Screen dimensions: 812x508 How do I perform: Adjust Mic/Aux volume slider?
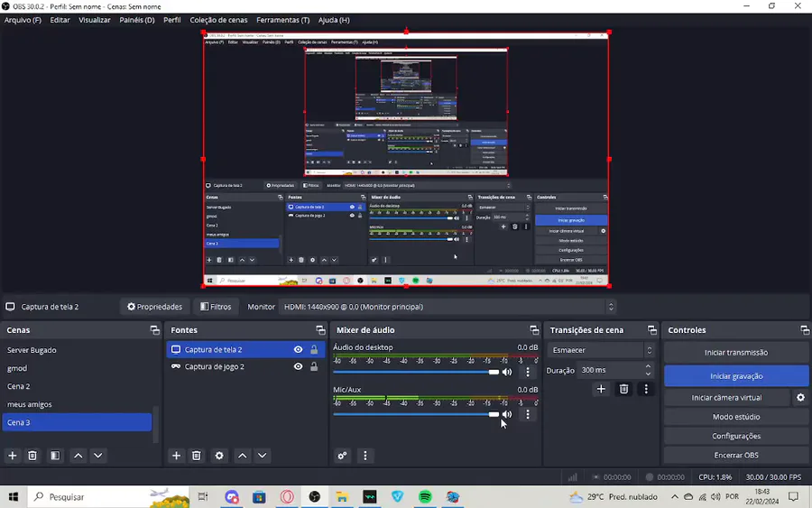(416, 414)
